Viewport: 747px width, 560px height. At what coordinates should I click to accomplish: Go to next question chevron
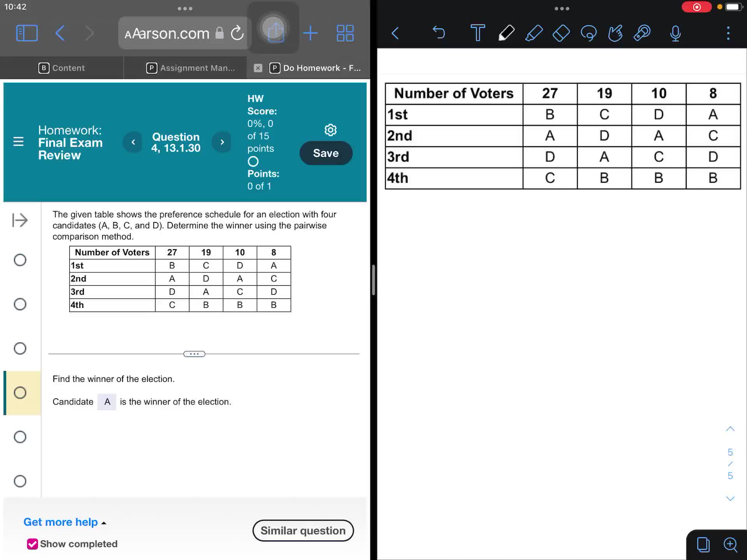click(x=222, y=142)
